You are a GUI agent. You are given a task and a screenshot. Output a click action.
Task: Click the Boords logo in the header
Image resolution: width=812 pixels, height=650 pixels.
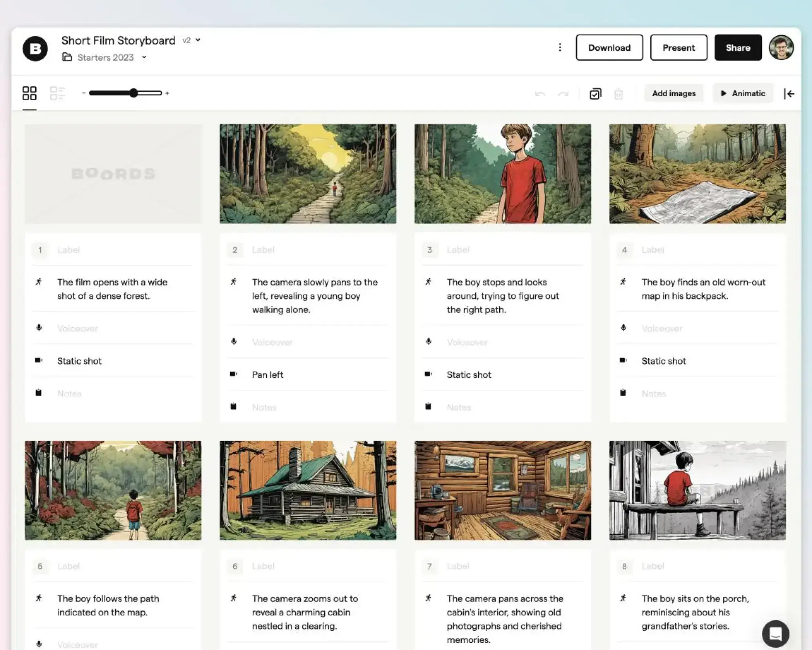(35, 49)
